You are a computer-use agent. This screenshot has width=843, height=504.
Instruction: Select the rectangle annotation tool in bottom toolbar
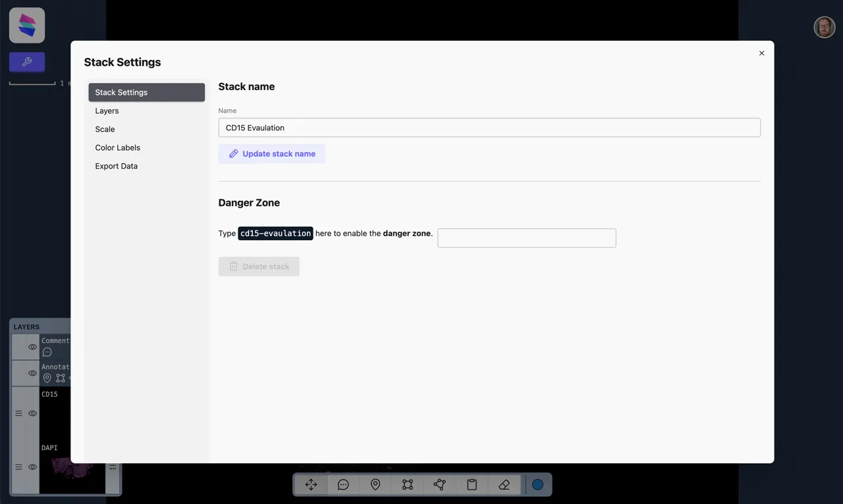[408, 485]
